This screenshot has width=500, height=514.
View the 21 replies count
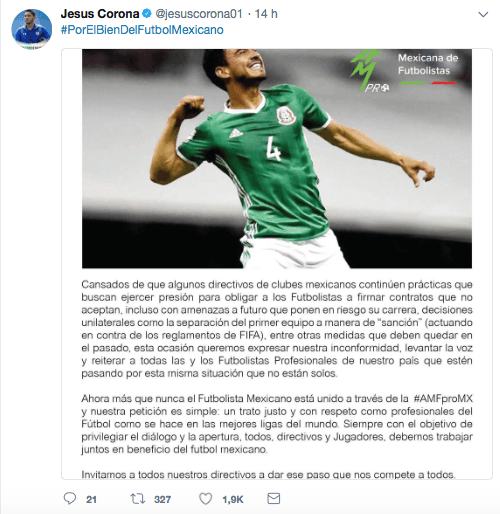click(91, 499)
